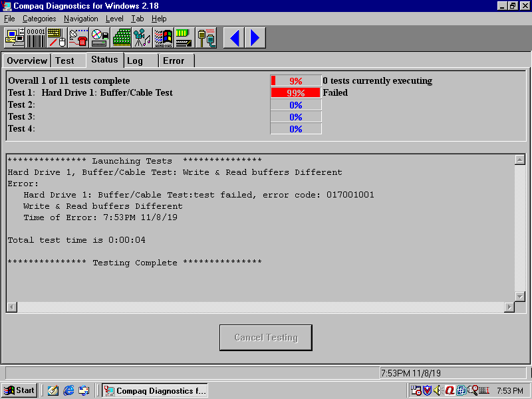Click the log horizontal scroll right arrow
Viewport: 532px width, 399px height.
pyautogui.click(x=509, y=307)
